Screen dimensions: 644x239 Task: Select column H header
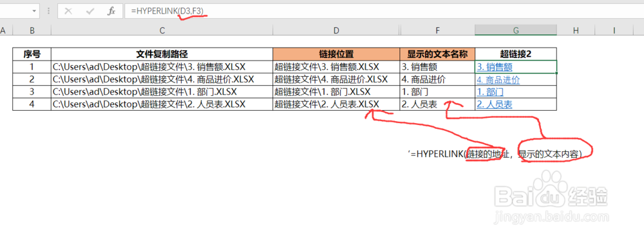coord(575,30)
